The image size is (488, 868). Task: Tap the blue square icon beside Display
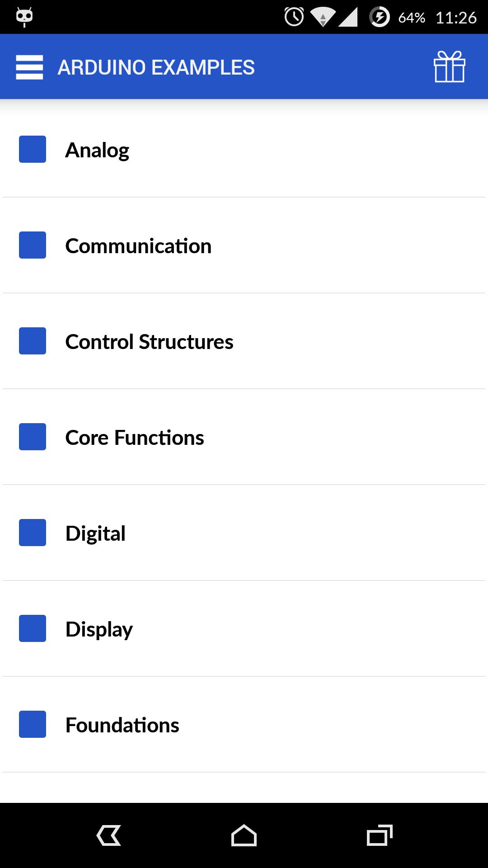tap(32, 628)
